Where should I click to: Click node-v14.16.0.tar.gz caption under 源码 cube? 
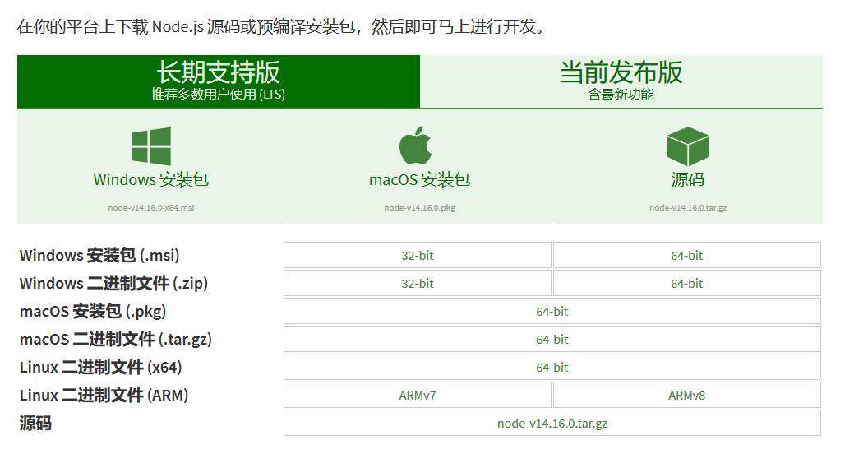688,207
